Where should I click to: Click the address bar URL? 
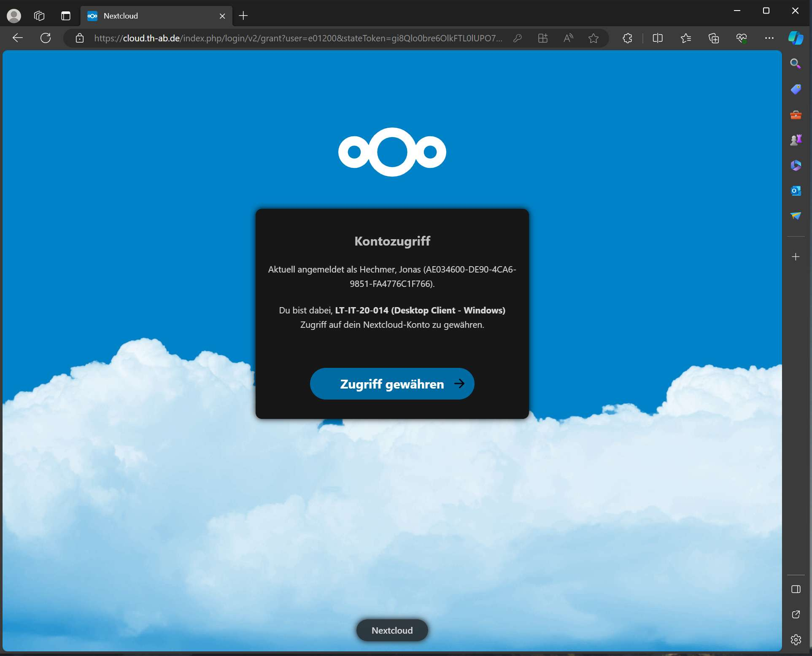298,38
